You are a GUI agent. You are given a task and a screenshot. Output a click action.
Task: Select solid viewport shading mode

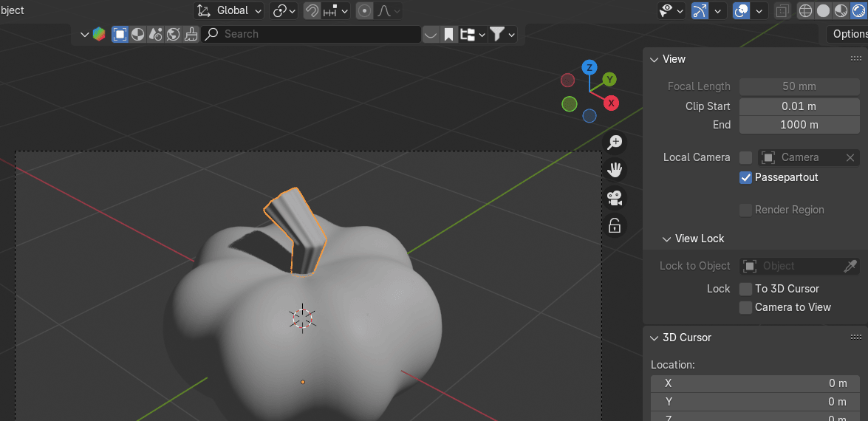point(822,11)
